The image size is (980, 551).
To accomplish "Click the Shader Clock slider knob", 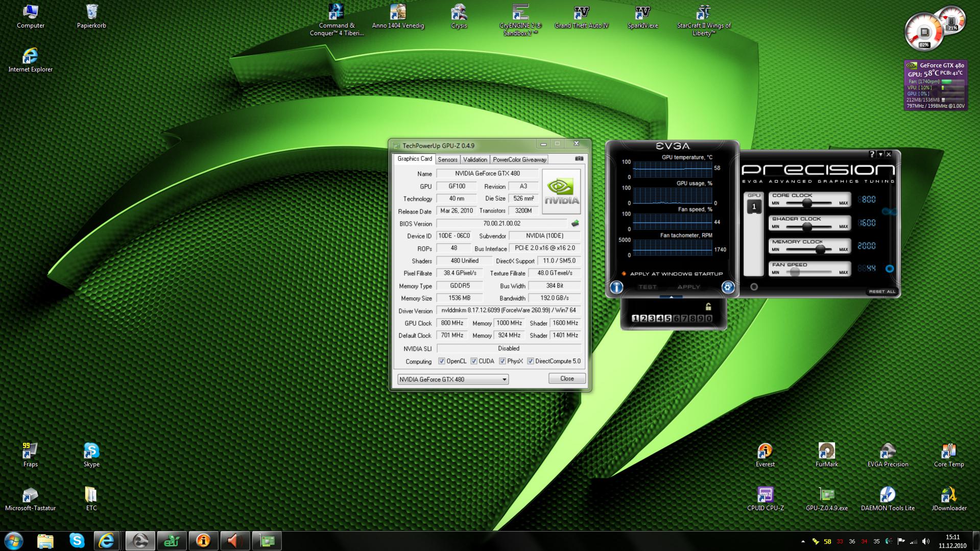I will pyautogui.click(x=807, y=226).
